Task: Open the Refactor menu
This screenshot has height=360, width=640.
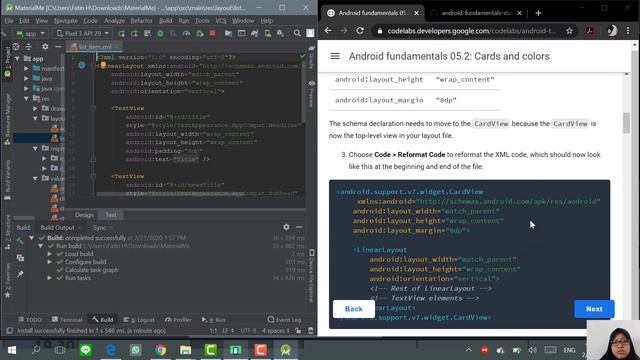Action: 141,20
